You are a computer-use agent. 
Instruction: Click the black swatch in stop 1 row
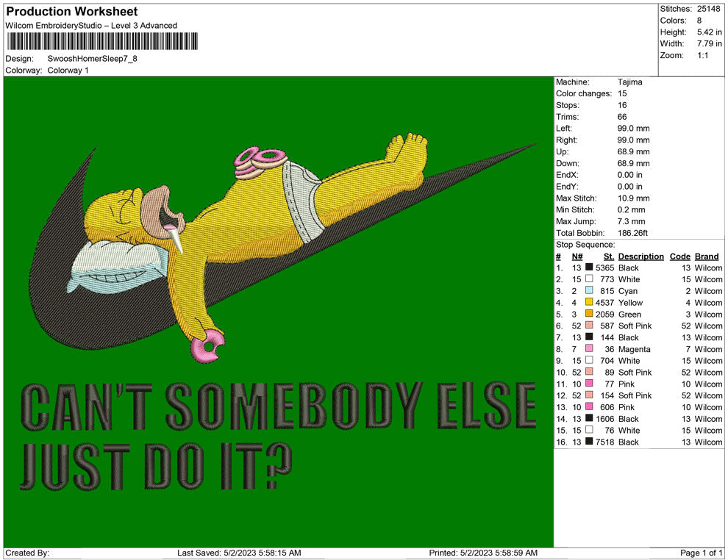pyautogui.click(x=589, y=268)
